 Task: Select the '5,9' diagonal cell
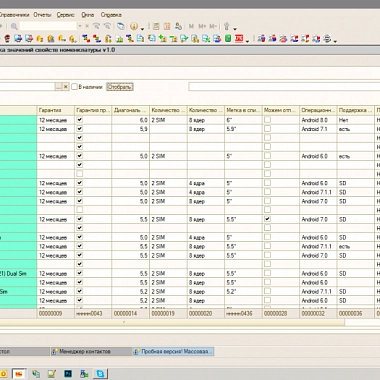pos(130,129)
